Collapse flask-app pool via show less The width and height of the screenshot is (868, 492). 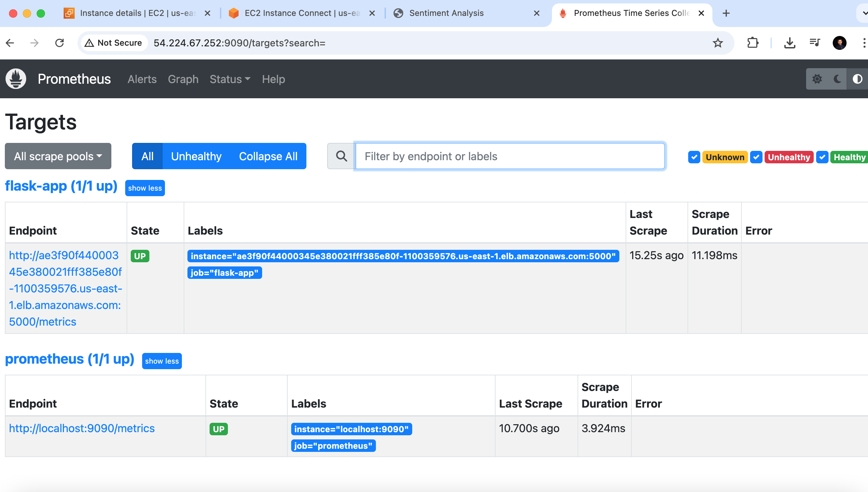145,188
